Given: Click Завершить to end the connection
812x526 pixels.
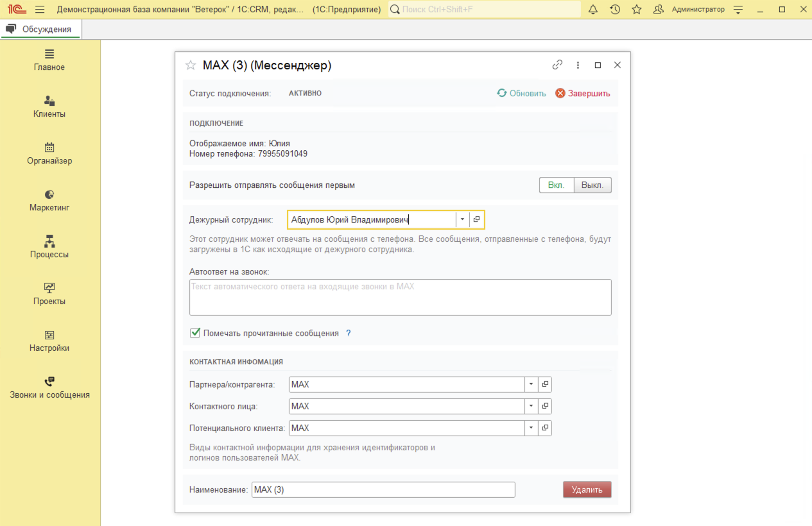Looking at the screenshot, I should [x=583, y=93].
